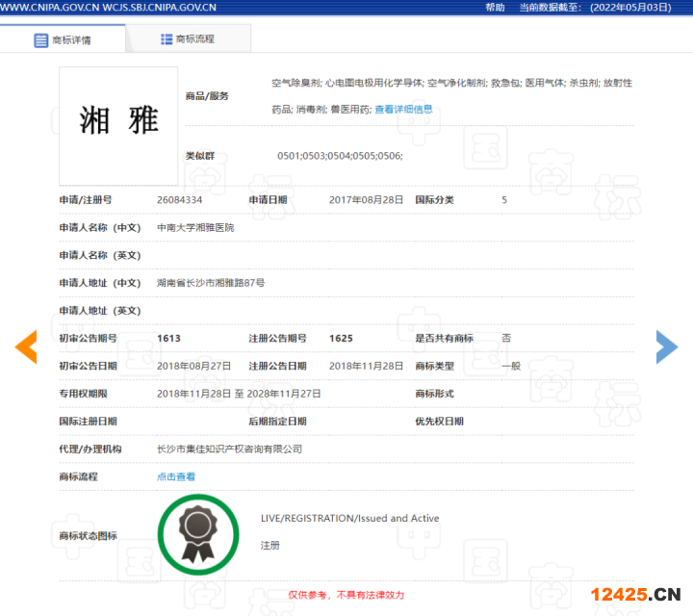The height and width of the screenshot is (616, 693).
Task: Switch to the 商标流程 tab
Action: point(189,38)
